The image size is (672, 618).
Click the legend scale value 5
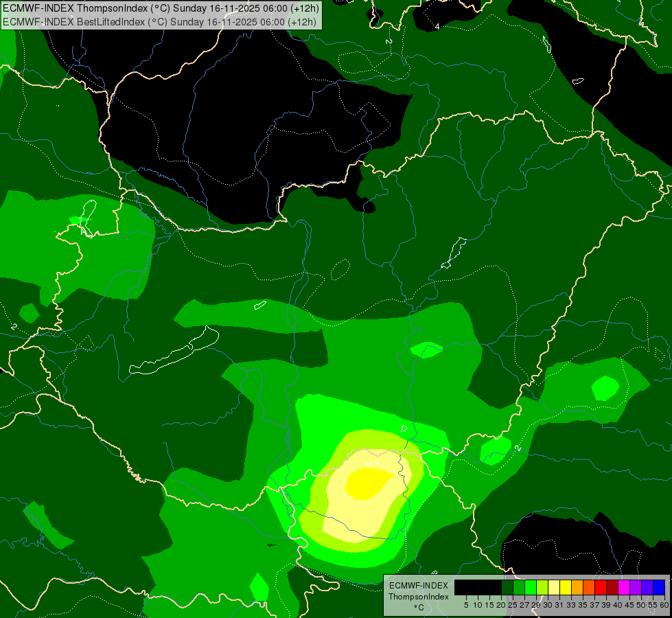point(466,605)
